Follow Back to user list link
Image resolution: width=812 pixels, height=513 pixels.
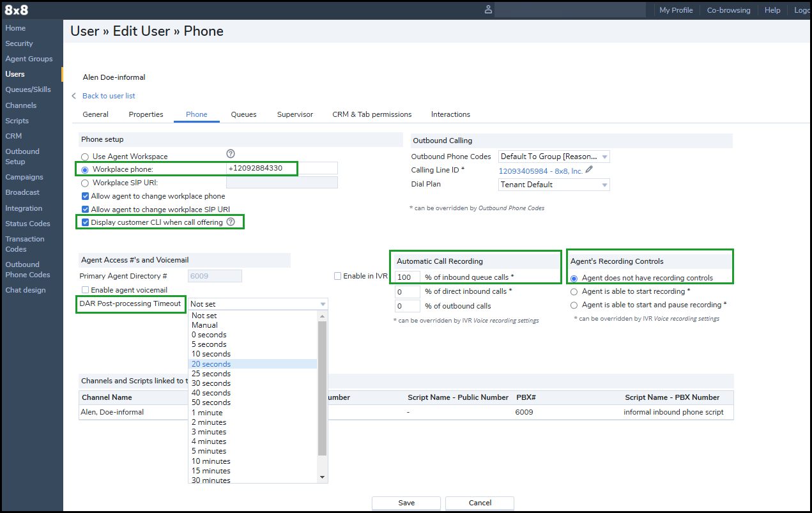pos(109,96)
